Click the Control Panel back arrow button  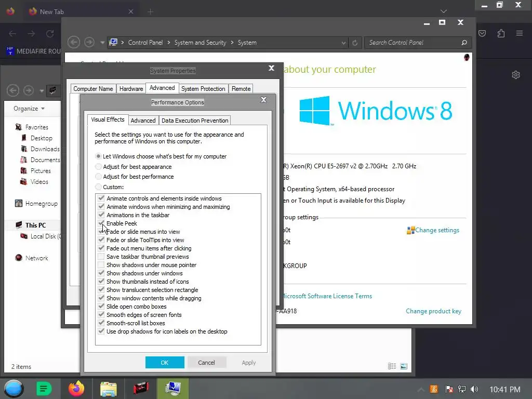[74, 43]
